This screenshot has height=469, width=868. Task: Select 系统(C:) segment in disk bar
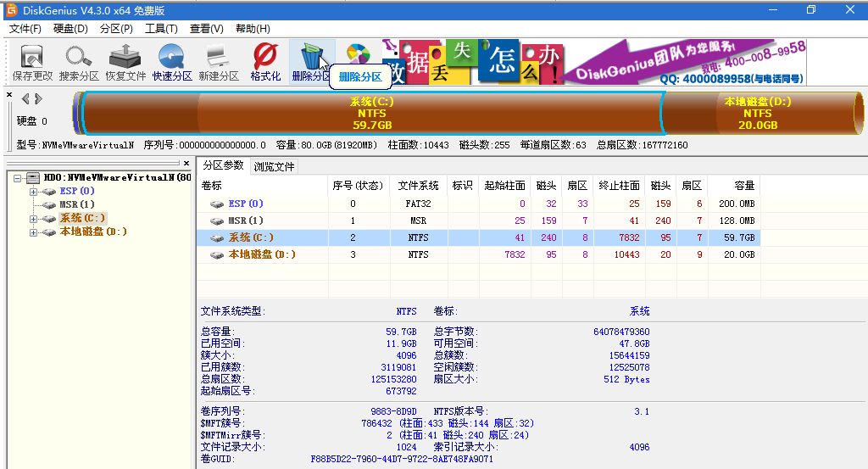(372, 113)
